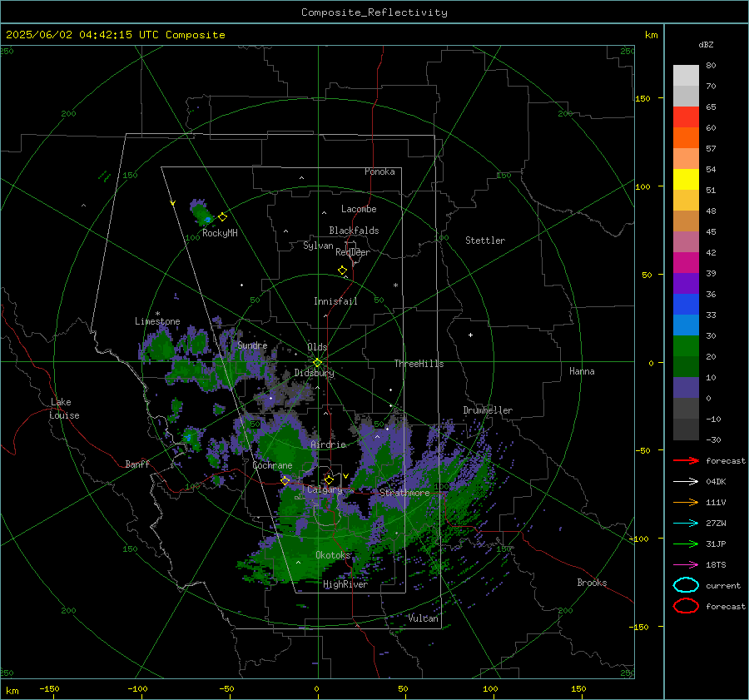749x700 pixels.
Task: Select the magenta 42 dBZ legend swatch
Action: click(x=686, y=262)
